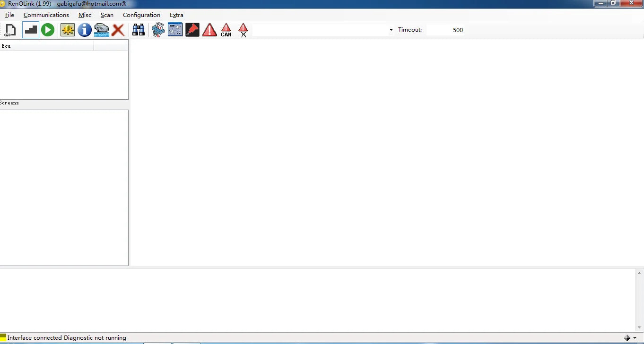Open the Extra menu
This screenshot has height=344, width=644.
click(x=176, y=15)
